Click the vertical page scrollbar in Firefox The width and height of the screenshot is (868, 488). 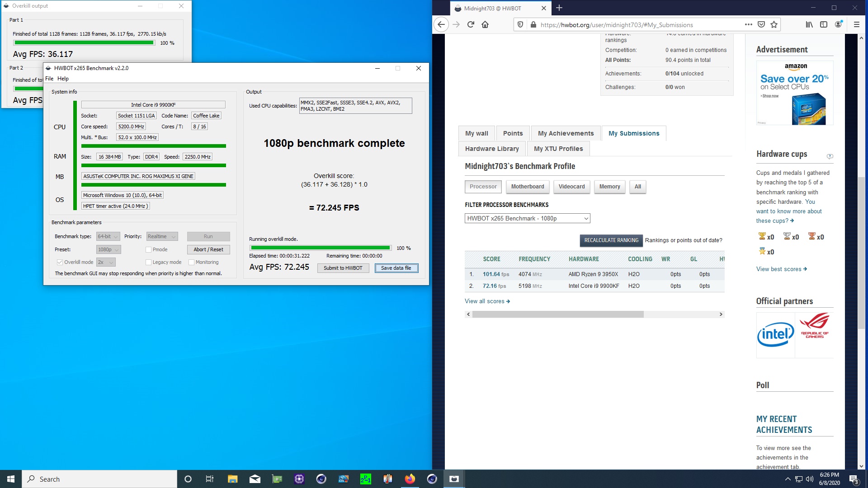[861, 253]
